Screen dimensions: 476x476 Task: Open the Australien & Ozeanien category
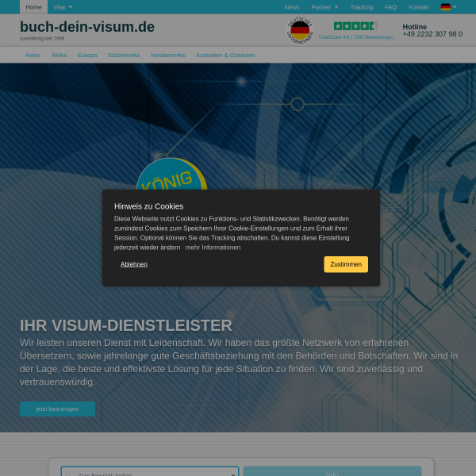pos(225,55)
